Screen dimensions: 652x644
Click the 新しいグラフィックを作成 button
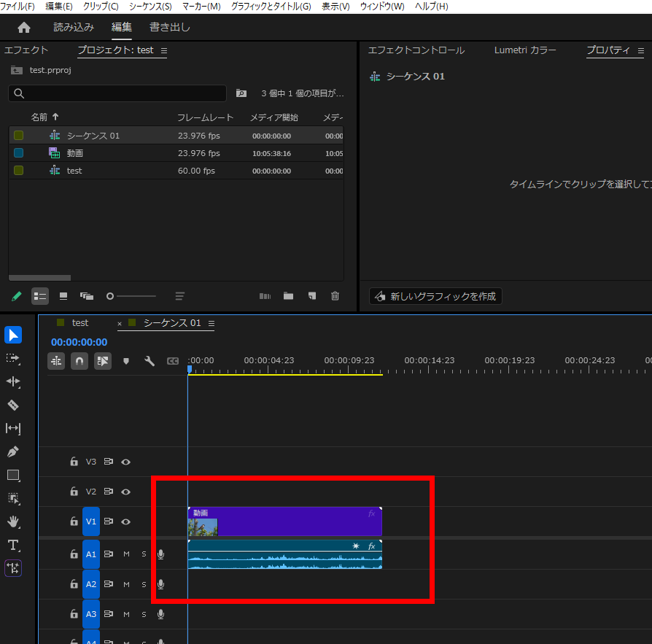[x=436, y=296]
